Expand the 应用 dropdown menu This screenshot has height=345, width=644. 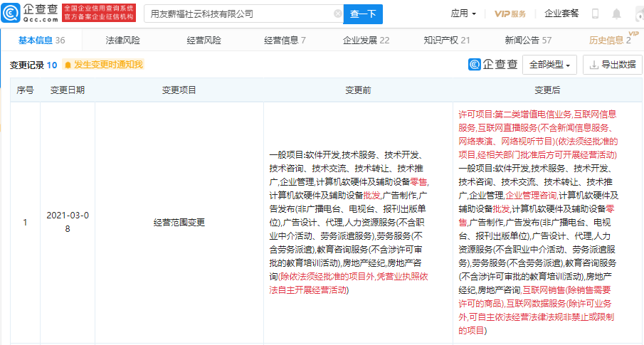pyautogui.click(x=463, y=14)
